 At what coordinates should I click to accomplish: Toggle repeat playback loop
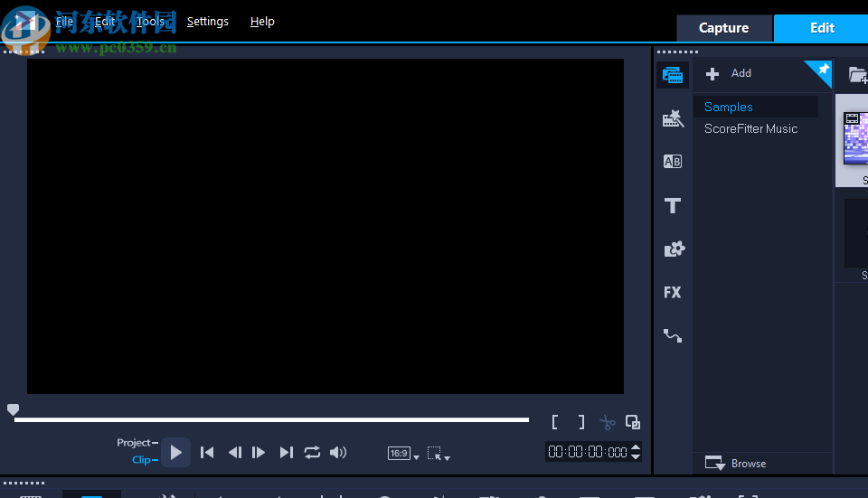click(312, 453)
